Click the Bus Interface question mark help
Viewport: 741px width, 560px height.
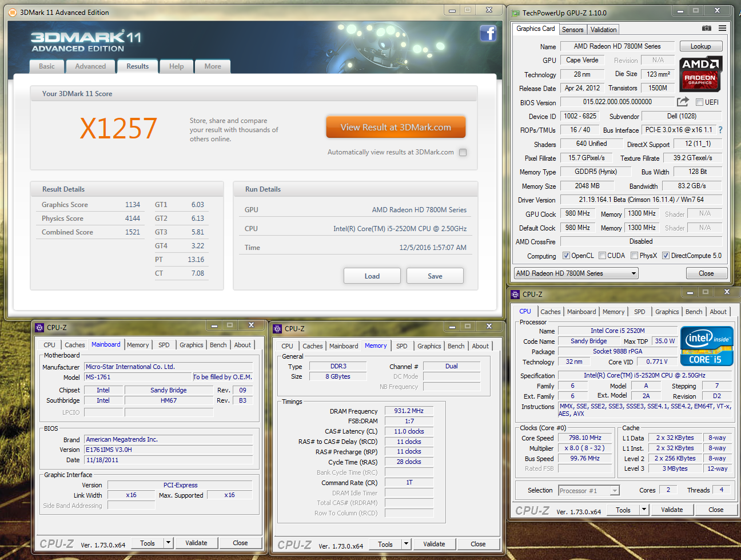[720, 130]
